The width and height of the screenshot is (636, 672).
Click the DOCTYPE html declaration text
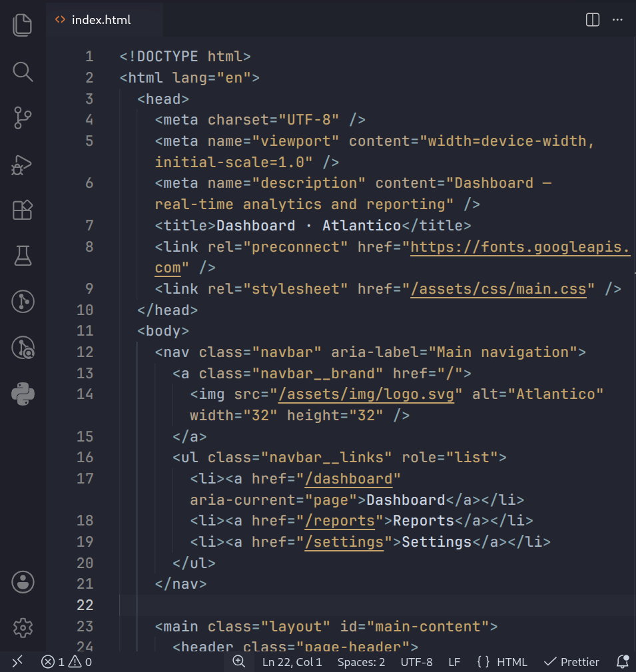[185, 57]
